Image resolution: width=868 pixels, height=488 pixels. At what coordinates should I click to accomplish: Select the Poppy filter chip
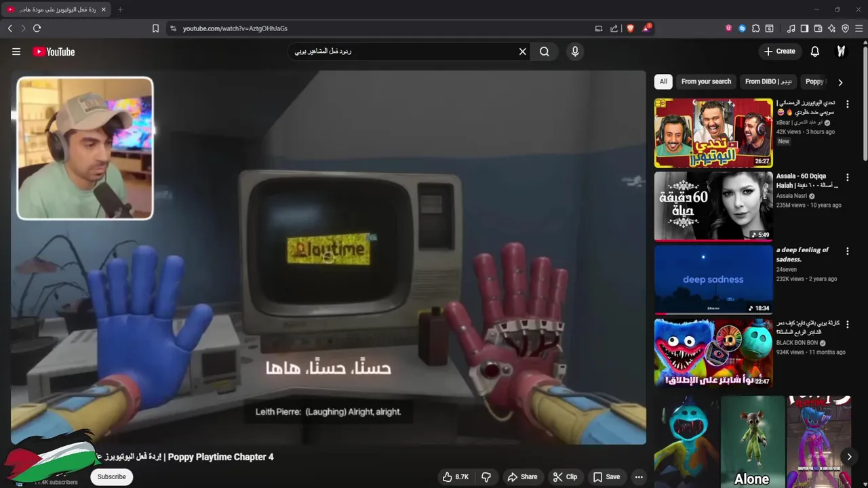814,81
